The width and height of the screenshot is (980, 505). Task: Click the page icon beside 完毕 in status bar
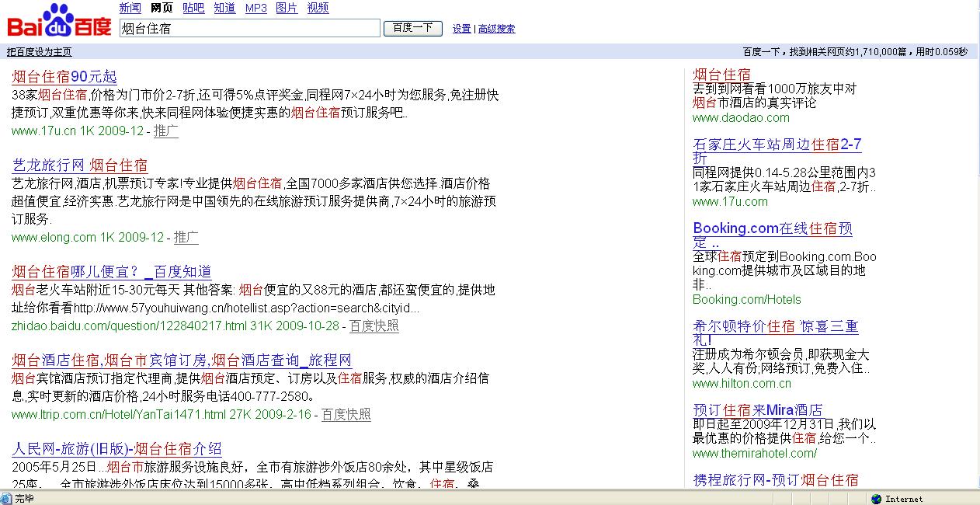pyautogui.click(x=6, y=499)
